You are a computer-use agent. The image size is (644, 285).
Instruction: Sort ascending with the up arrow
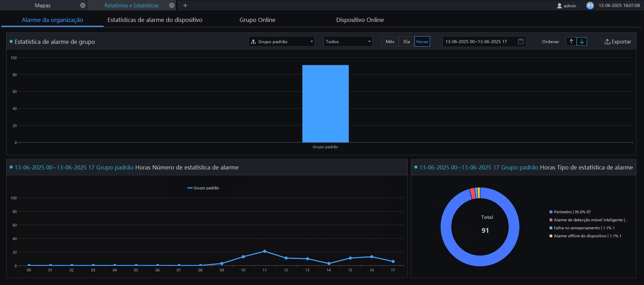tap(571, 41)
